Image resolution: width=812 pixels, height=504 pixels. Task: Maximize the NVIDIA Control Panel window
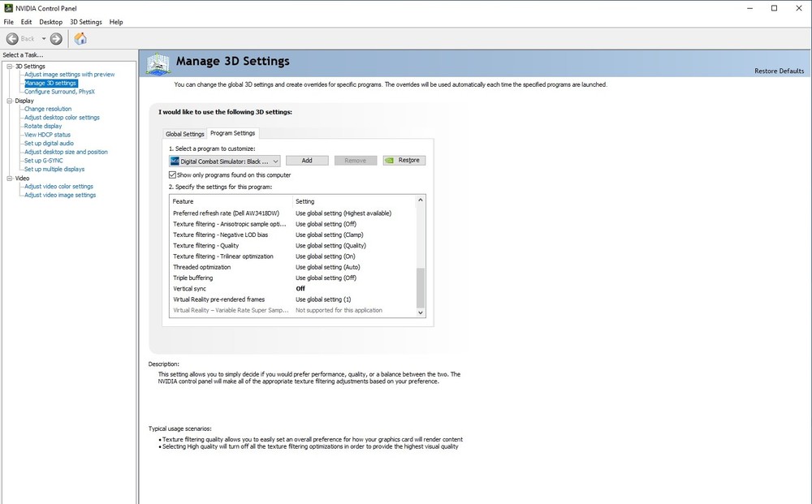(x=774, y=8)
